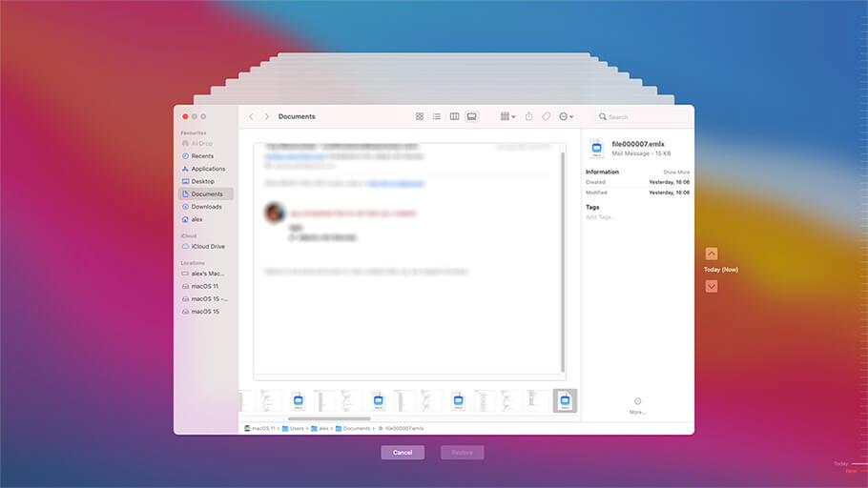Click the up arrow above Today (Now)
This screenshot has width=868, height=488.
pos(712,254)
